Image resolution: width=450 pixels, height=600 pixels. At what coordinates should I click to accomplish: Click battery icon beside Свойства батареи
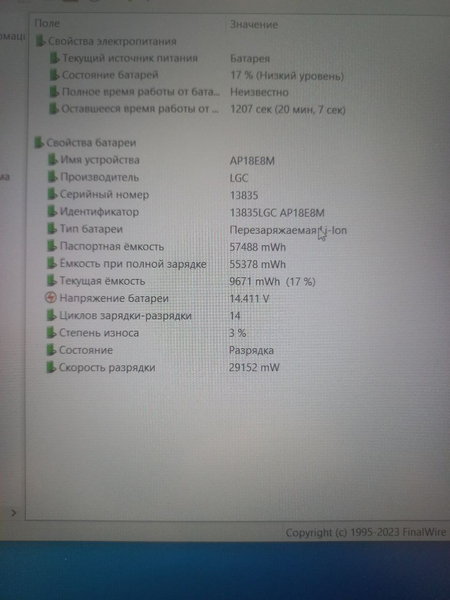(39, 143)
